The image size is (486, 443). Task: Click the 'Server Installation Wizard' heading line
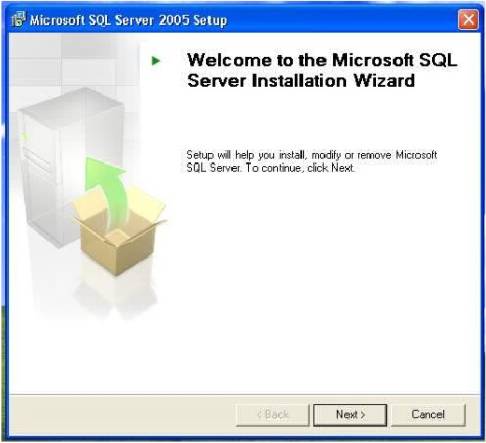pos(301,81)
